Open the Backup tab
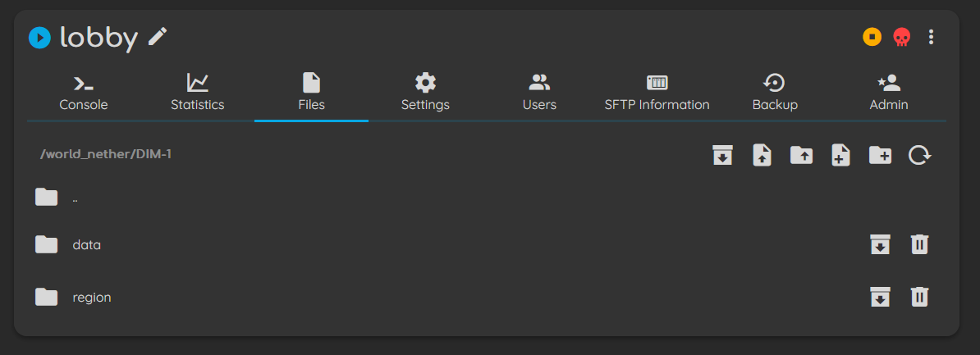 (x=775, y=93)
